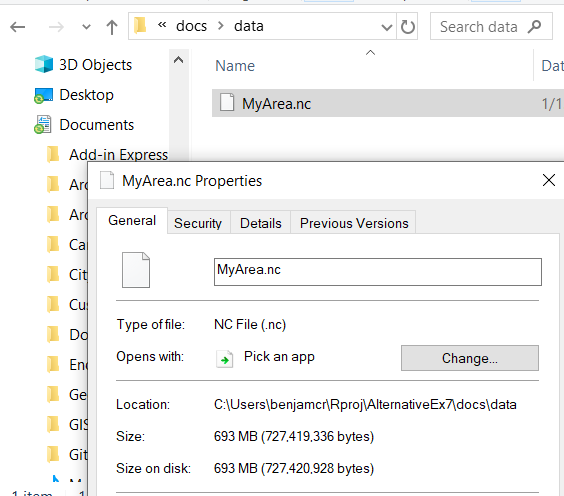564x496 pixels.
Task: Click the search magnifier icon
Action: [534, 27]
